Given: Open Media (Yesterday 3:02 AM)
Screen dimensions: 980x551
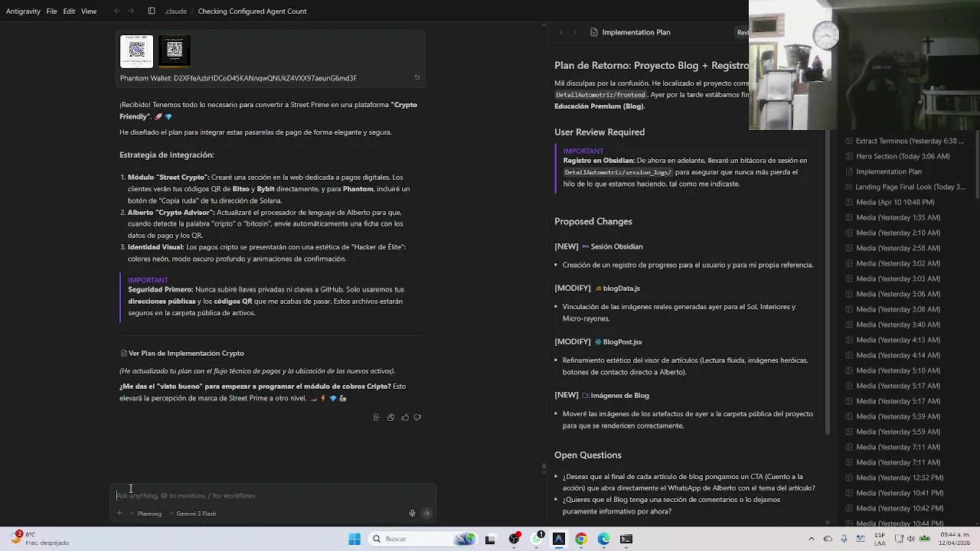Looking at the screenshot, I should [x=893, y=263].
